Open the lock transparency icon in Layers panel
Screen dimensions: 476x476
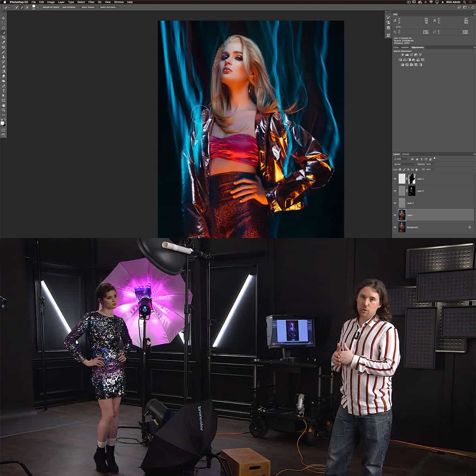[400, 169]
